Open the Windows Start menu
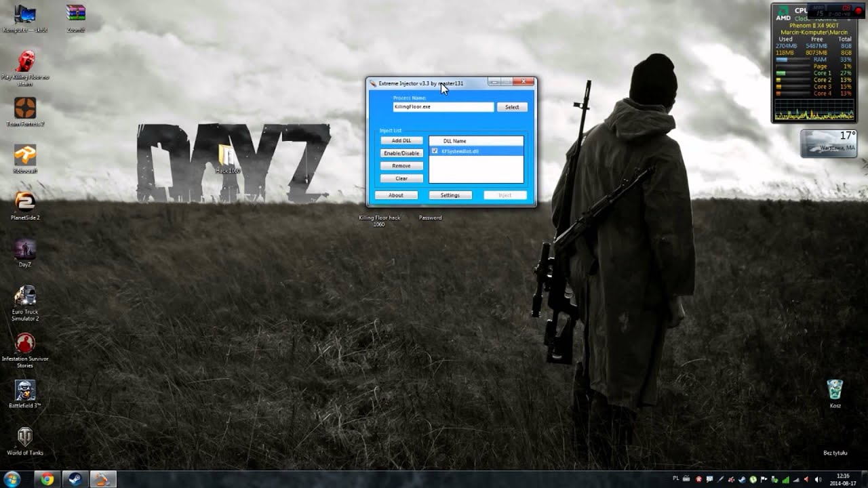 [x=12, y=479]
